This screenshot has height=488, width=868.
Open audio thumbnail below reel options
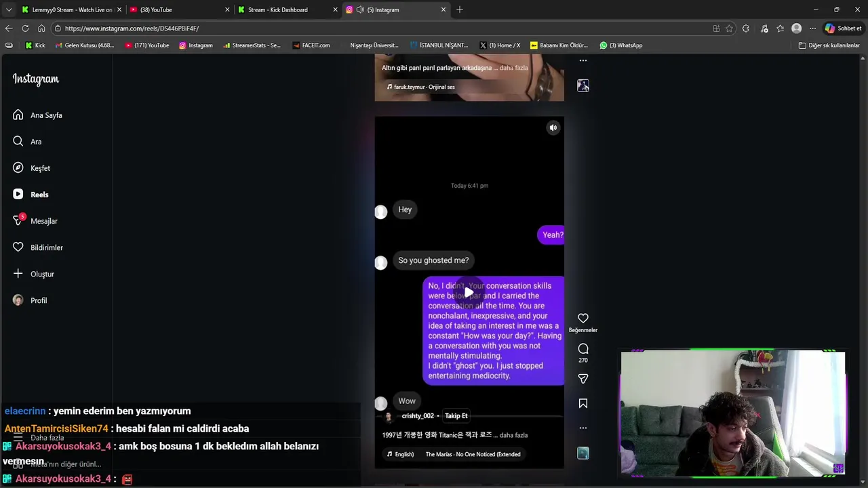(x=583, y=453)
